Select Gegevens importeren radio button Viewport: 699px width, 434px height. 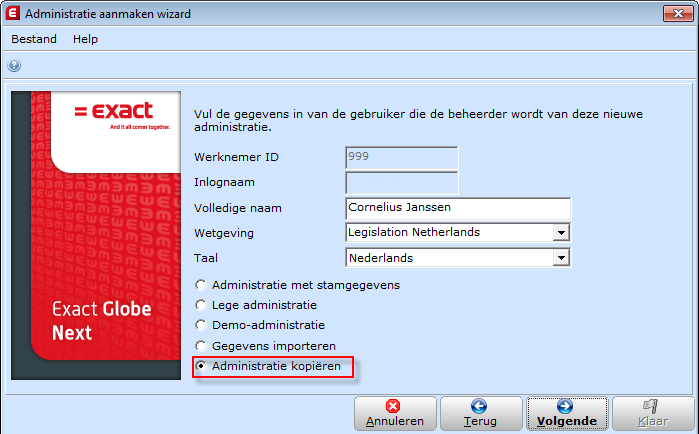click(x=201, y=346)
